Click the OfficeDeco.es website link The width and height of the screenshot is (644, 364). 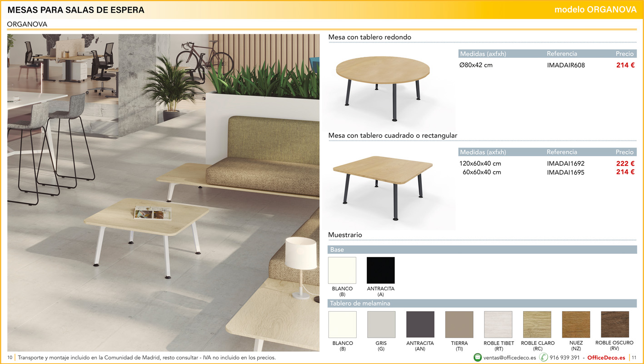pyautogui.click(x=606, y=358)
